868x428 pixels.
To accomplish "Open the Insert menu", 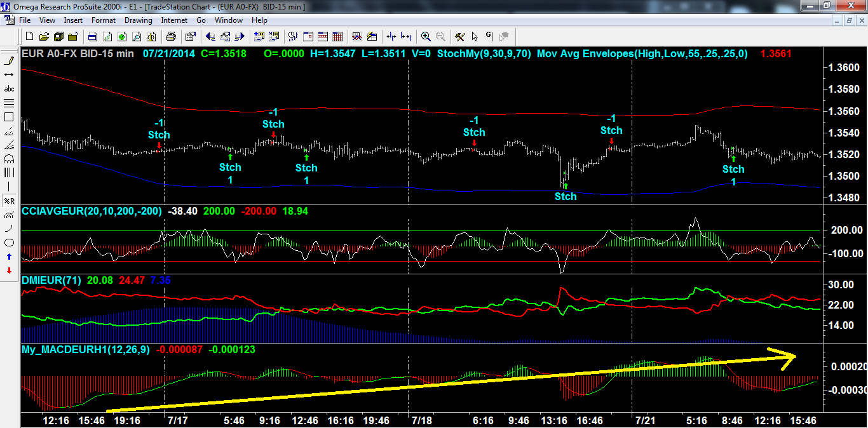I will click(73, 20).
